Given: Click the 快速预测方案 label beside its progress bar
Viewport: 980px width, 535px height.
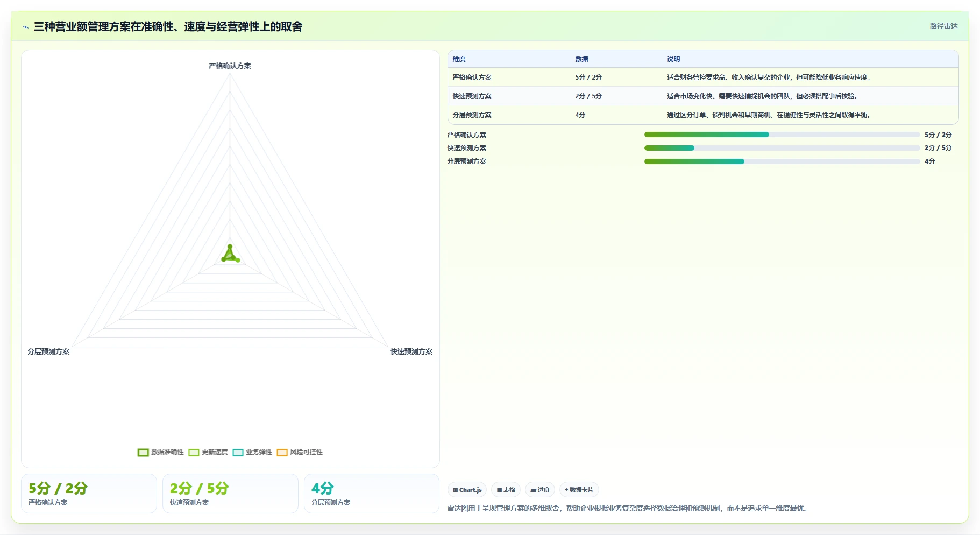Looking at the screenshot, I should point(466,148).
